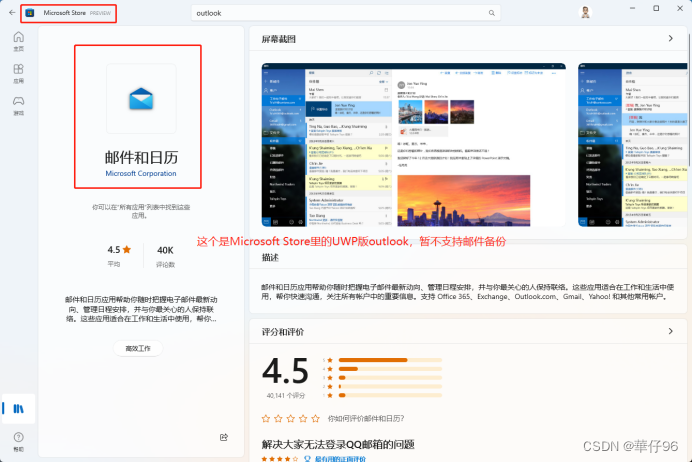Open the Apps (应用) sidebar section
This screenshot has width=693, height=462.
pos(19,73)
